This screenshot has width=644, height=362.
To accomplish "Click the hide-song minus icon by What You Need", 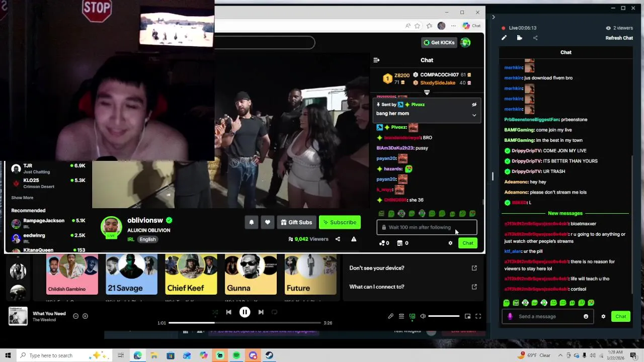I will point(75,316).
